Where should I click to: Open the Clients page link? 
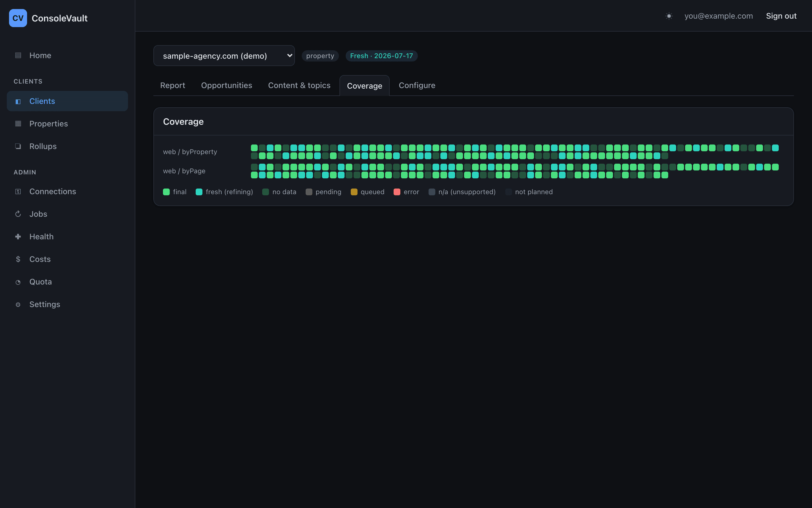point(67,101)
